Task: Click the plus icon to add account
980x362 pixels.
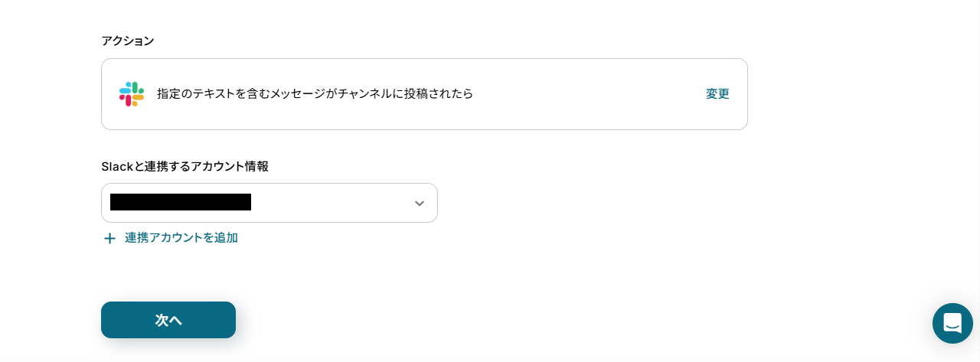Action: pos(109,238)
